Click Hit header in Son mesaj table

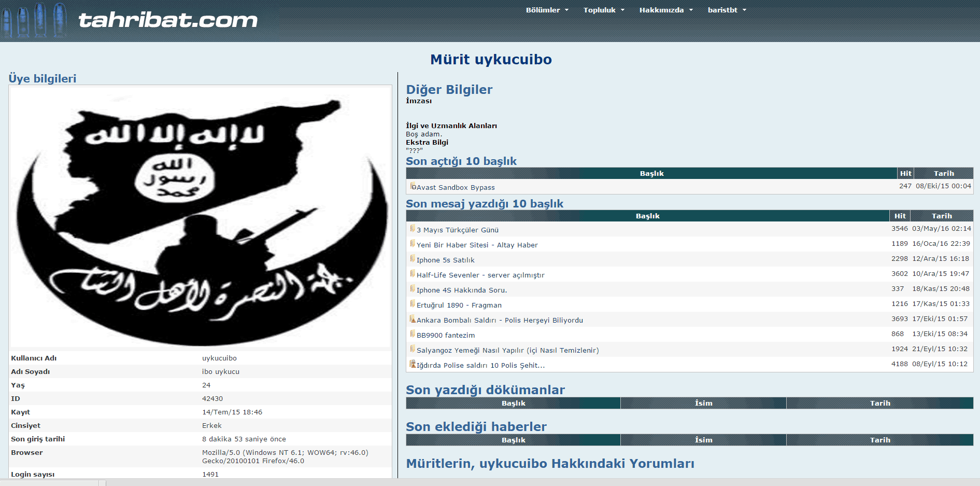tap(900, 216)
